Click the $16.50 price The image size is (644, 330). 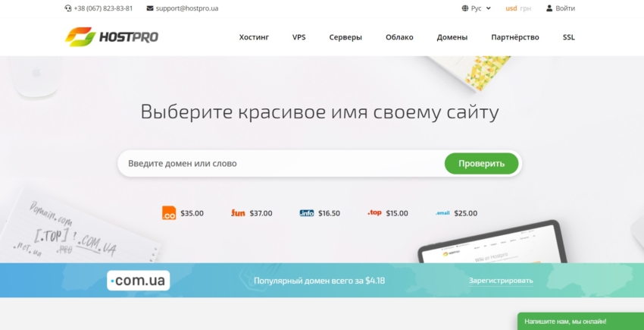(329, 213)
